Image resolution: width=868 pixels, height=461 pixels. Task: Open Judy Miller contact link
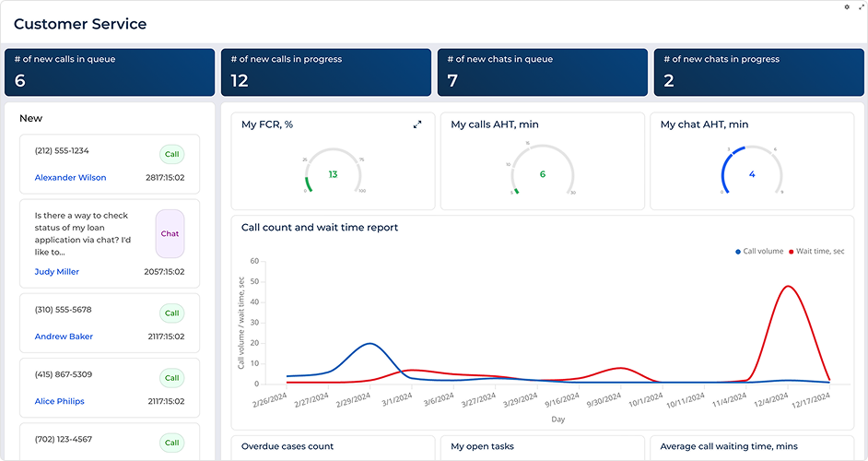(57, 272)
